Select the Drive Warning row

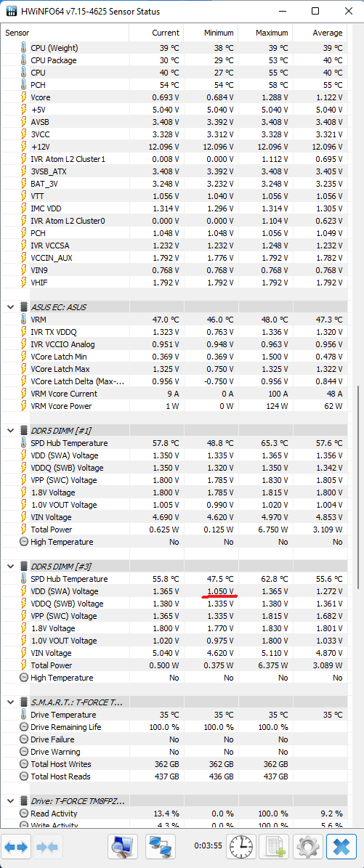[175, 752]
